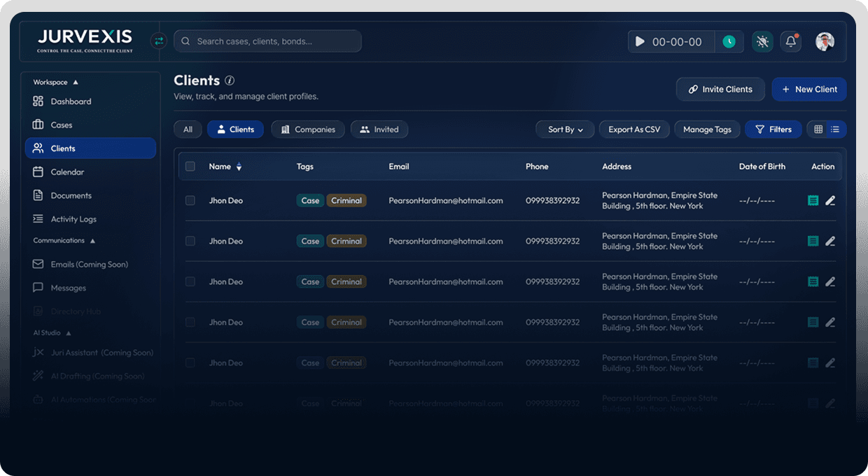Open Emails (Coming Soon) in the sidebar

click(x=90, y=265)
